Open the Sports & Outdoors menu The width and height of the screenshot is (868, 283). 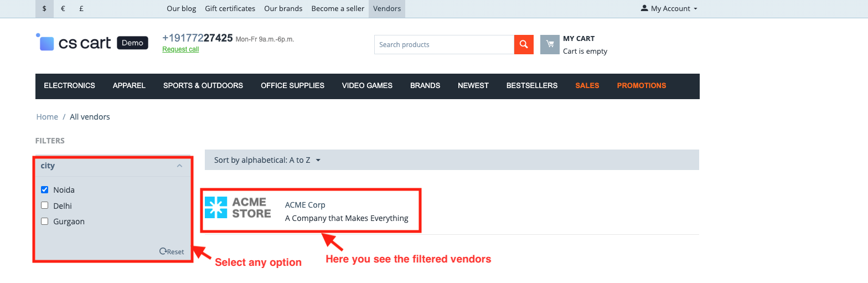pyautogui.click(x=203, y=86)
